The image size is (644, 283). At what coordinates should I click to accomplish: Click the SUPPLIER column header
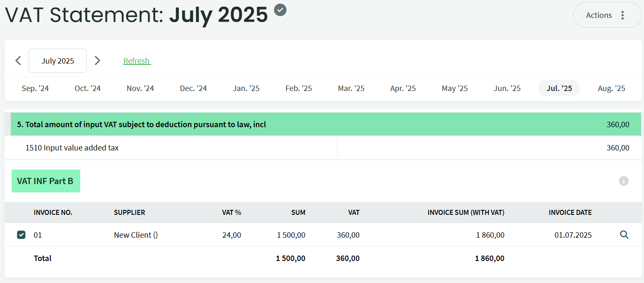[x=129, y=212]
